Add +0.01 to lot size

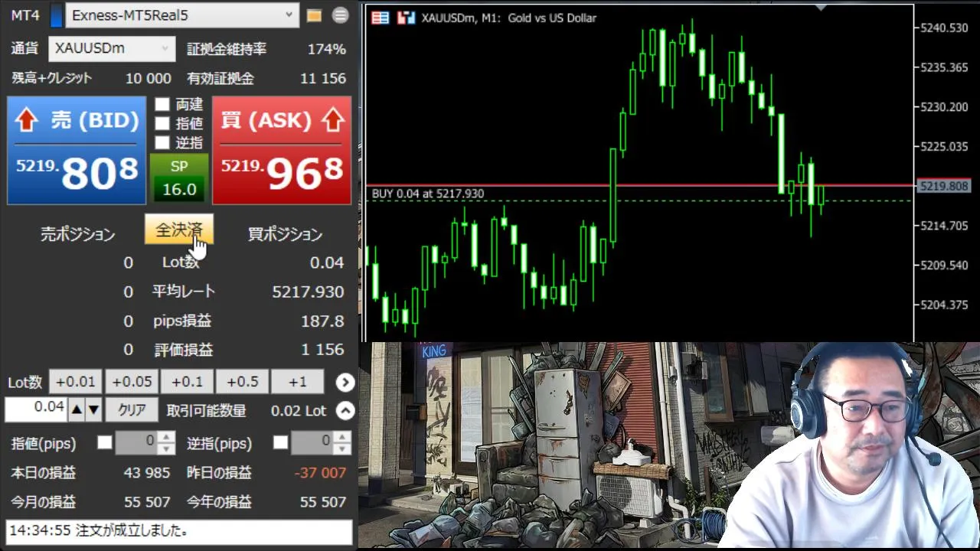(75, 382)
